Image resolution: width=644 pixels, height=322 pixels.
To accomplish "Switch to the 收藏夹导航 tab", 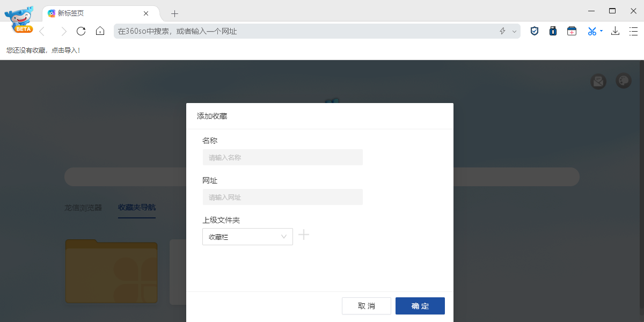I will coord(136,208).
